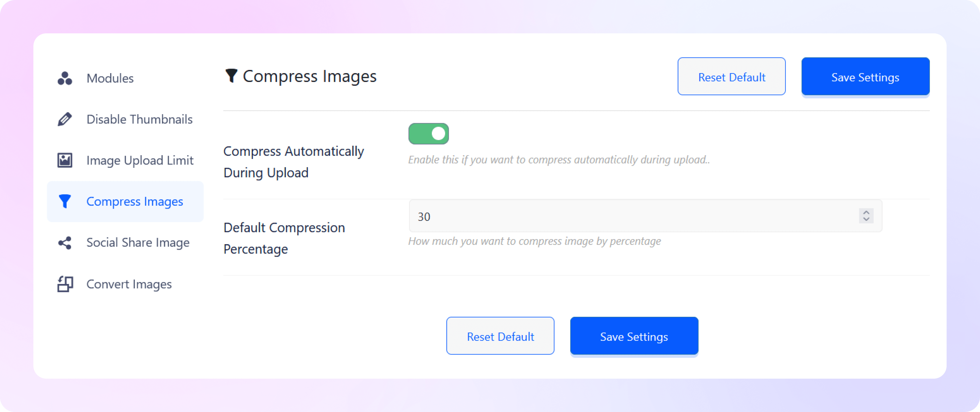Click the bottom Reset Default button

pyautogui.click(x=500, y=336)
